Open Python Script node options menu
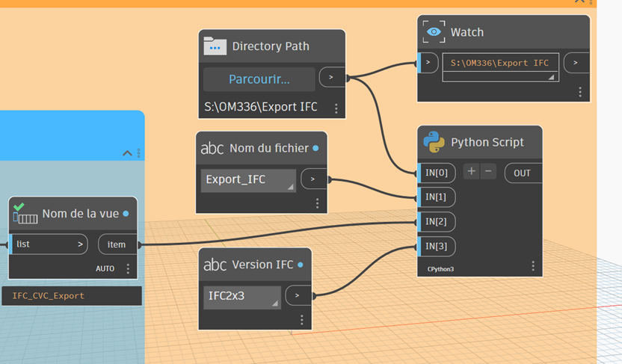The width and height of the screenshot is (622, 364). click(x=533, y=266)
